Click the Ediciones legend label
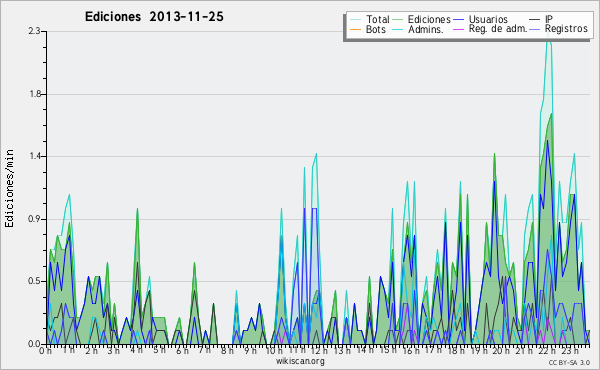Image resolution: width=600 pixels, height=370 pixels. [x=429, y=19]
